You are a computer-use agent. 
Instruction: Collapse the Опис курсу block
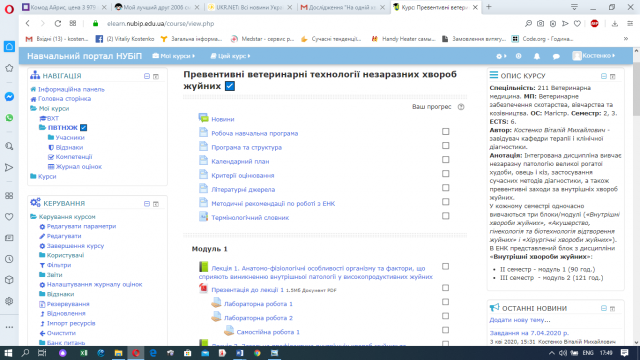(604, 76)
